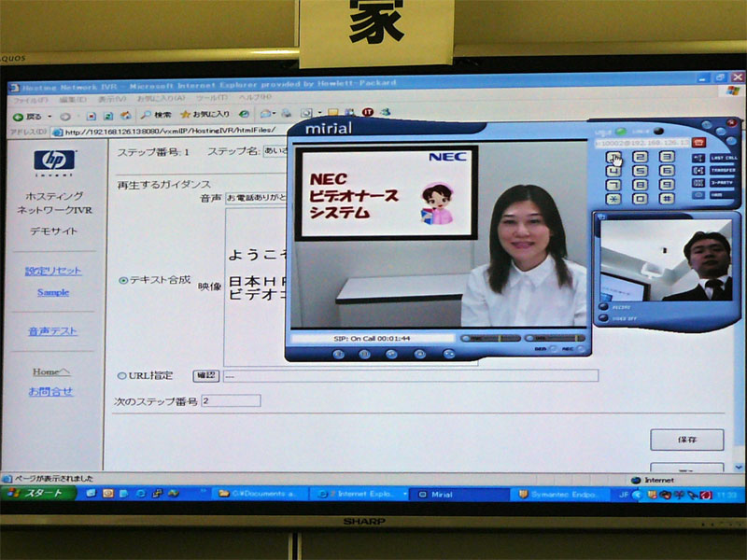Open the Windows スタート button
This screenshot has width=747, height=560.
pos(38,494)
